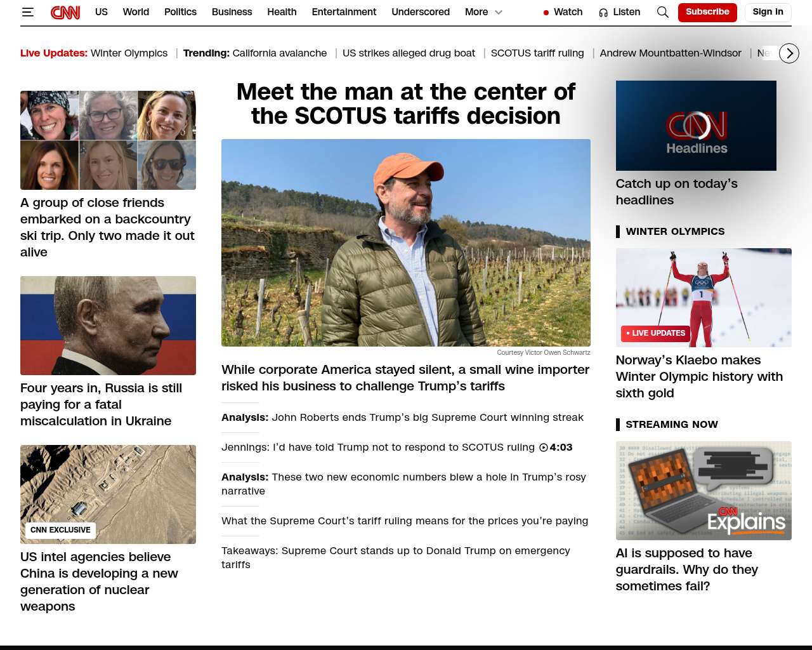Click the LIVE UPDATES badge on the skier photo
The width and height of the screenshot is (812, 650).
pyautogui.click(x=655, y=333)
